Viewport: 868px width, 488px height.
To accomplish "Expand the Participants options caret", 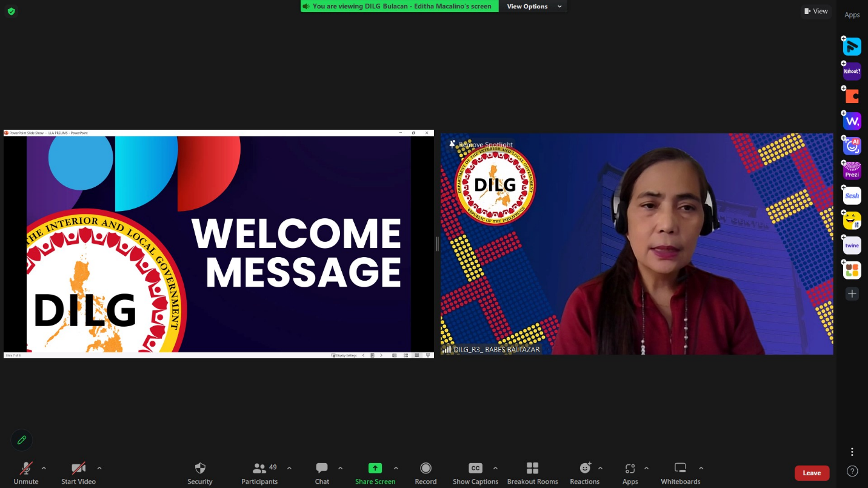I will [289, 468].
